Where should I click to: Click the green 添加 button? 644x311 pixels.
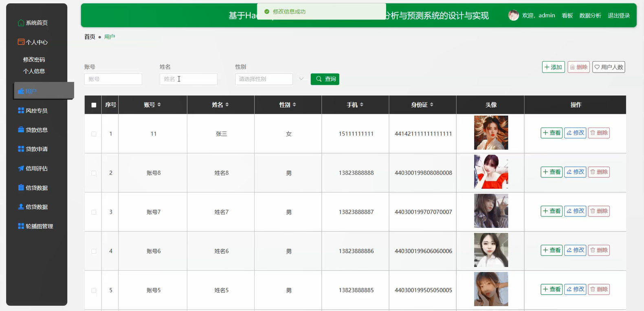(x=554, y=67)
